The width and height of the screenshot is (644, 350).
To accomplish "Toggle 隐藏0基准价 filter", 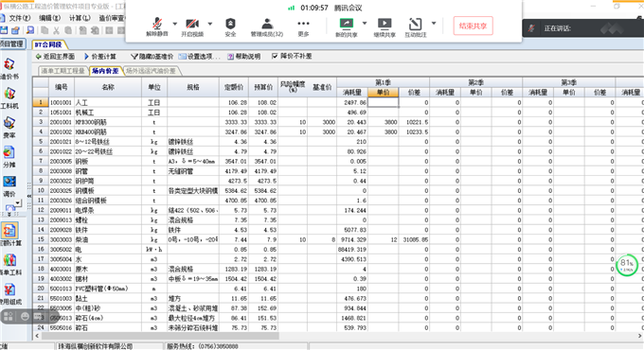I will click(152, 56).
